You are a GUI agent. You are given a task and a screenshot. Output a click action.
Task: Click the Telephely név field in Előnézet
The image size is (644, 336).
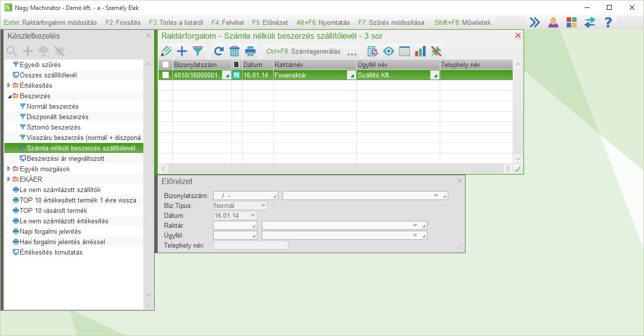point(250,245)
